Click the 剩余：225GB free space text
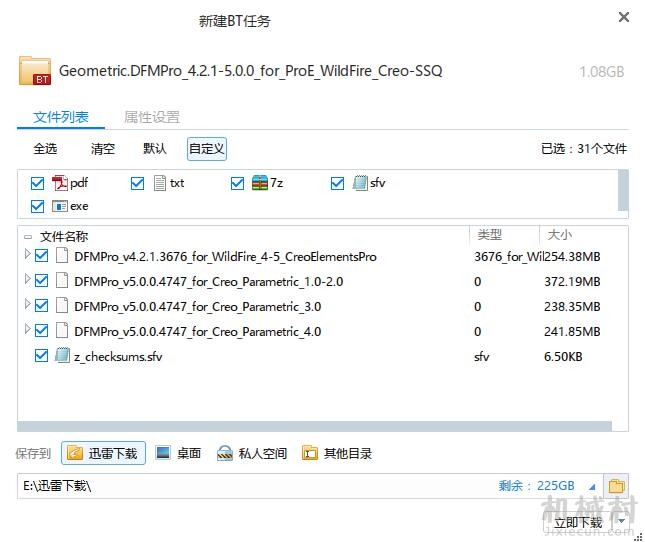Image resolution: width=645 pixels, height=542 pixels. click(536, 486)
